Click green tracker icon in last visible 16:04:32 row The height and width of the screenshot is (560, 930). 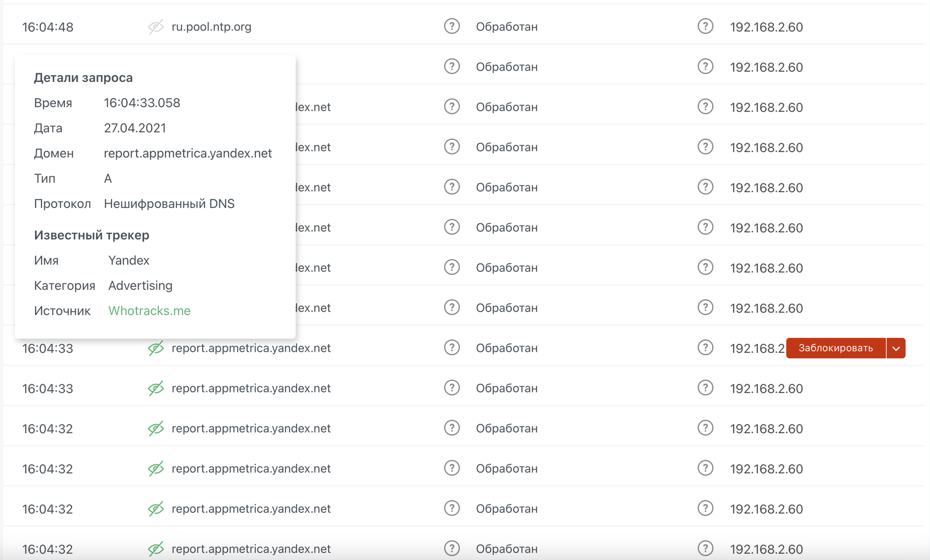pos(156,549)
